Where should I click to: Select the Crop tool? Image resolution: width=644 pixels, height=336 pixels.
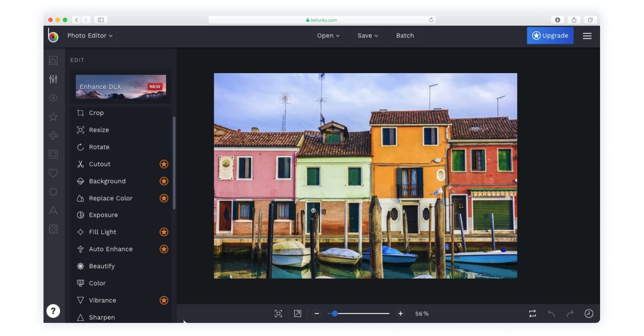coord(96,113)
